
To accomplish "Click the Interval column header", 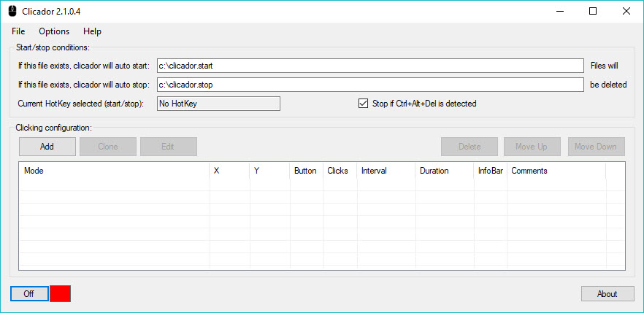I will [x=386, y=171].
